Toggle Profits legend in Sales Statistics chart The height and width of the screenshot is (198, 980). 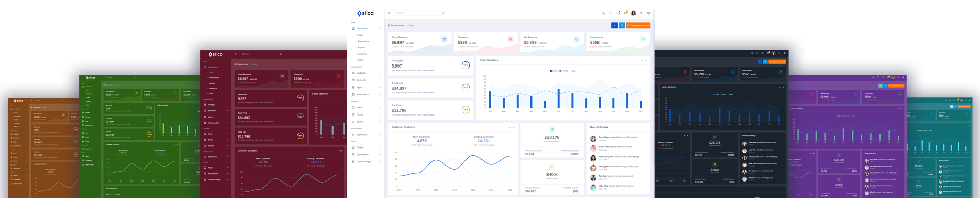click(563, 71)
